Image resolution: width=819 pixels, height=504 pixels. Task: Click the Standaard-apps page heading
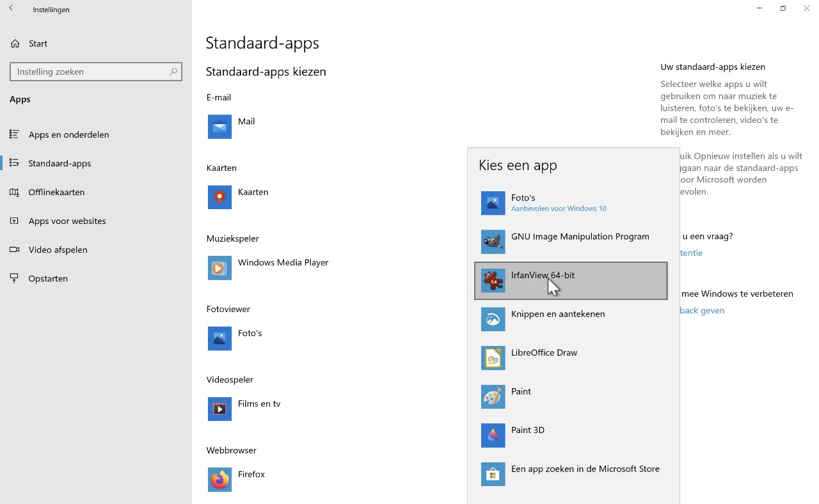click(262, 43)
